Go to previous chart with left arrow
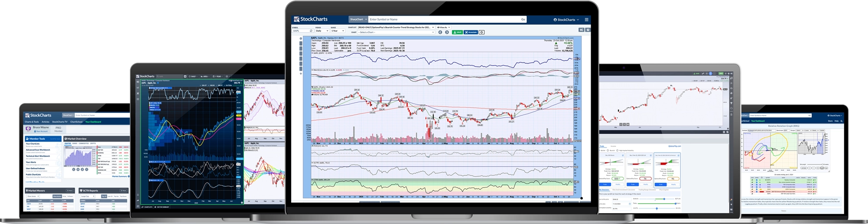Screen dimensions: 868x224 [x=440, y=32]
